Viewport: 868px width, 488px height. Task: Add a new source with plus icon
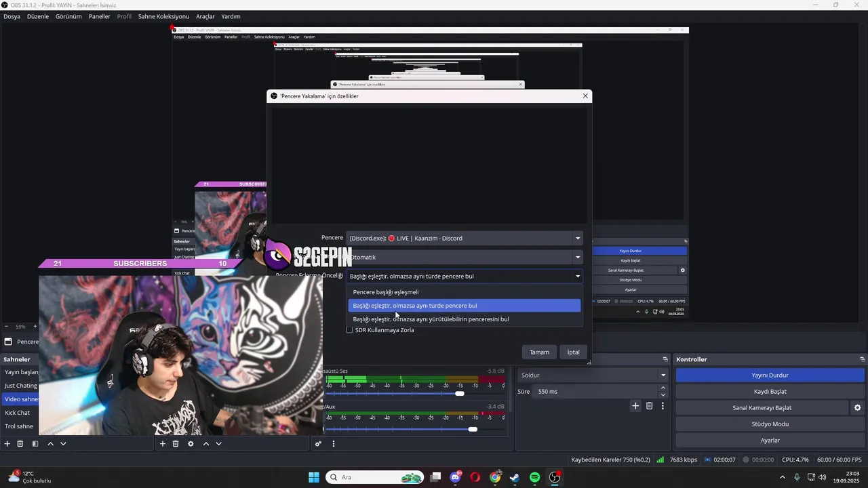pos(163,444)
